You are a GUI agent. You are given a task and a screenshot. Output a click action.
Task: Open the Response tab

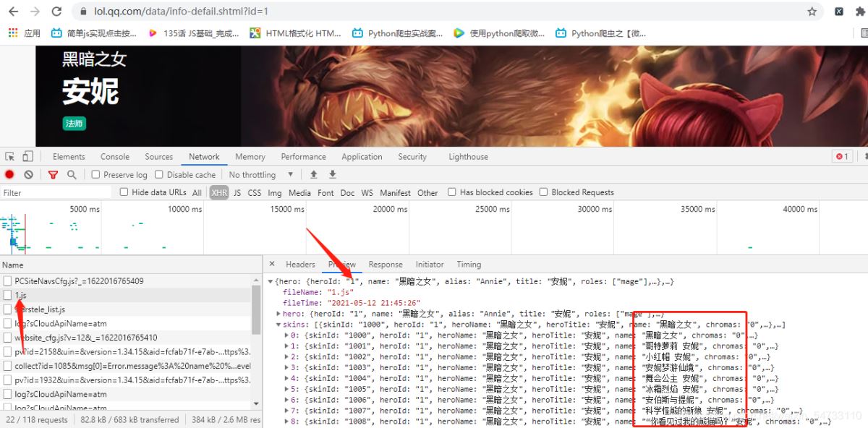385,265
